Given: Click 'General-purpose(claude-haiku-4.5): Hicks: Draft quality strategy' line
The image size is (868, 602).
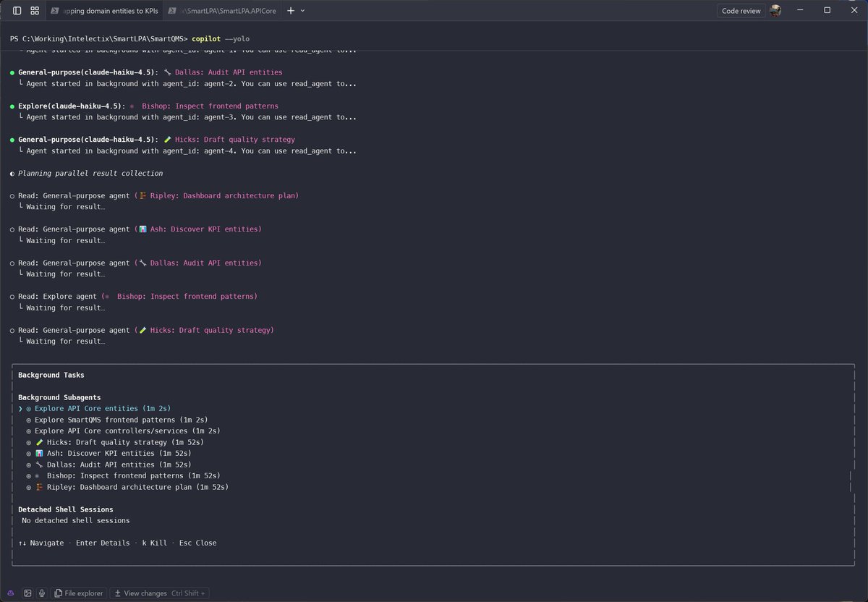Looking at the screenshot, I should 156,140.
